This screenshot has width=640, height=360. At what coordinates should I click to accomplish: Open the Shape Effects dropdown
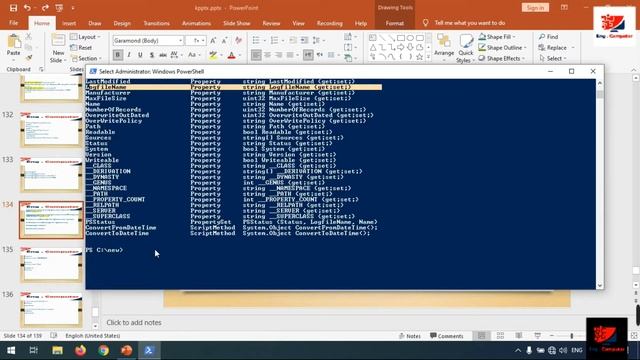502,58
